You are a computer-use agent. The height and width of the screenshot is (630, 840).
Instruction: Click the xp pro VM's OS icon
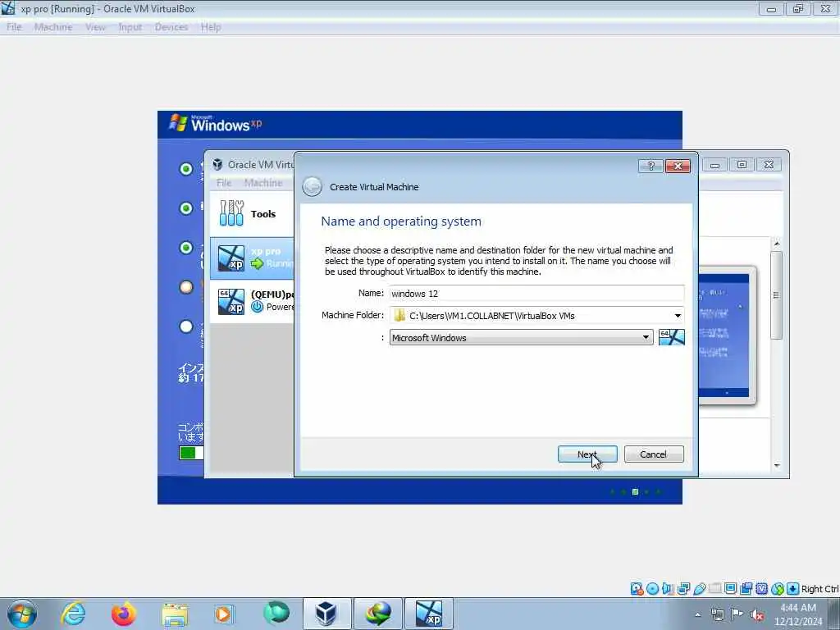[x=231, y=258]
